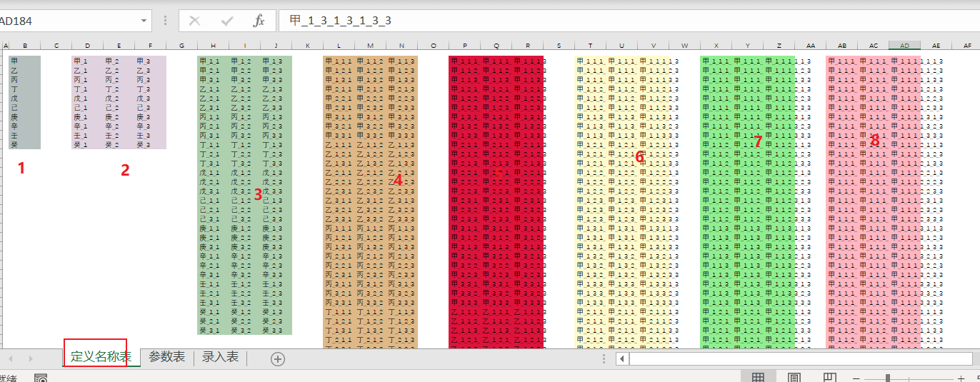
Task: Click the Insert Function fx icon
Action: pyautogui.click(x=259, y=21)
